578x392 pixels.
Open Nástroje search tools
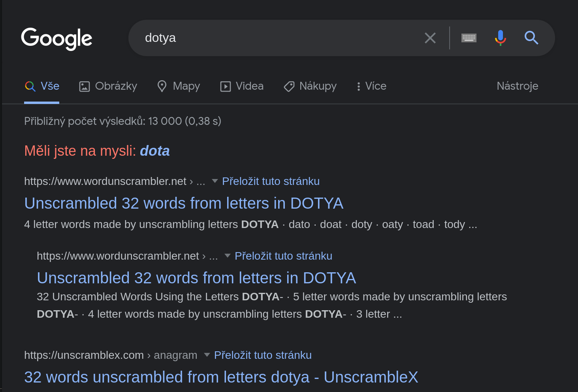coord(517,86)
